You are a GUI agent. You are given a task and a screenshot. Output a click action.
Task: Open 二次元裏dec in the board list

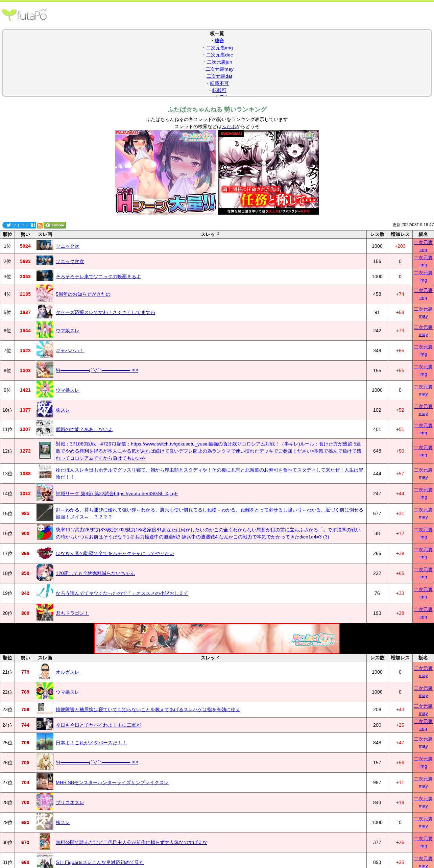(x=219, y=55)
